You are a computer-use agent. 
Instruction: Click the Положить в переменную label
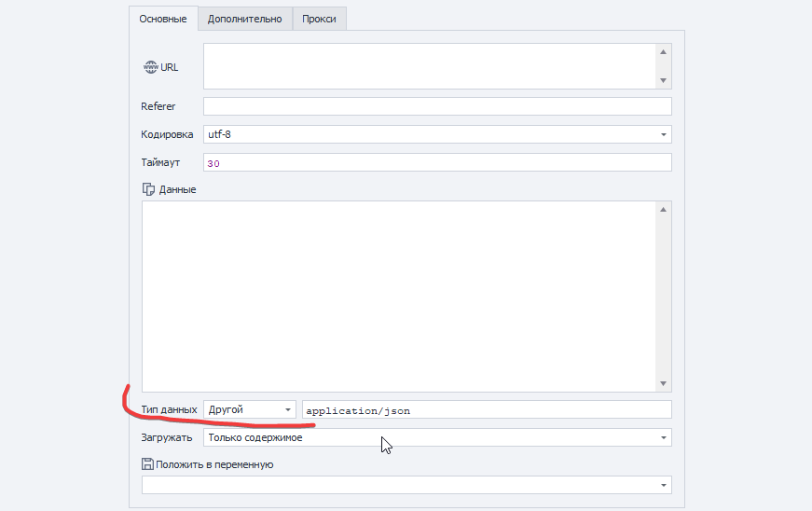click(214, 464)
